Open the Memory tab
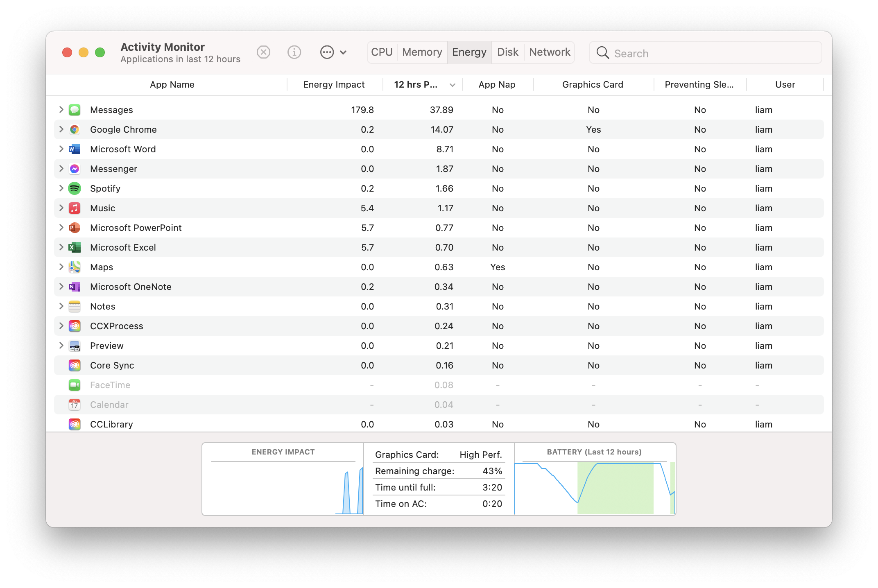Screen dimensions: 878x588 (422, 52)
